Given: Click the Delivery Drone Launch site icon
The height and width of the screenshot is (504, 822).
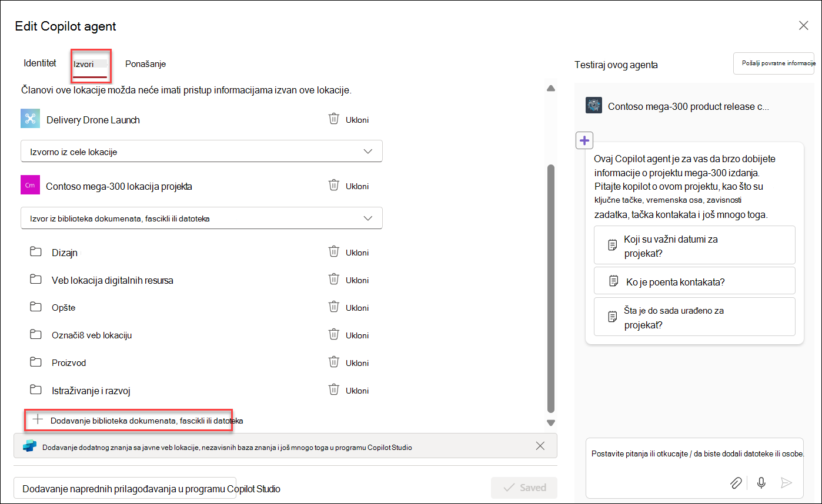Looking at the screenshot, I should [30, 119].
